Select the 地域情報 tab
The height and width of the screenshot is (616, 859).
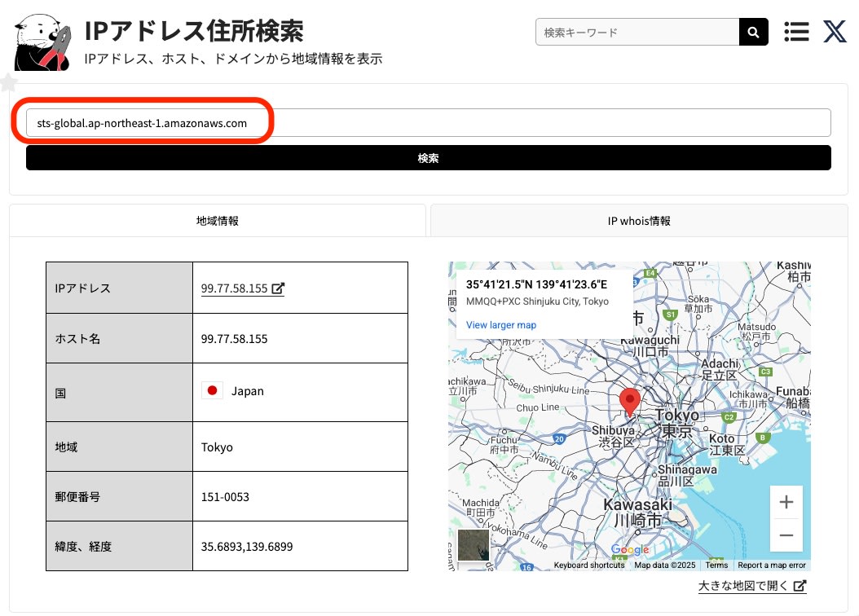(x=218, y=221)
